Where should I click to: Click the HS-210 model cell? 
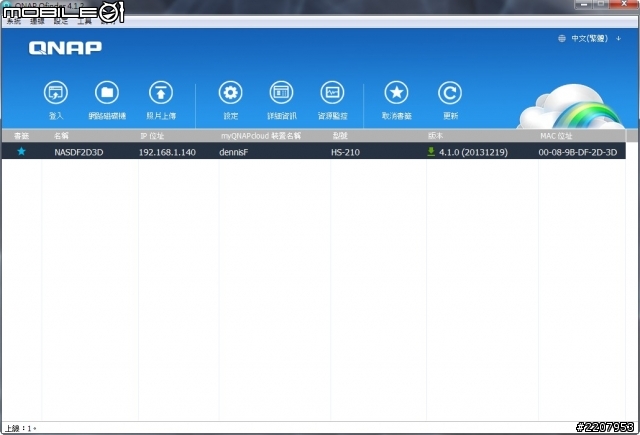(345, 152)
